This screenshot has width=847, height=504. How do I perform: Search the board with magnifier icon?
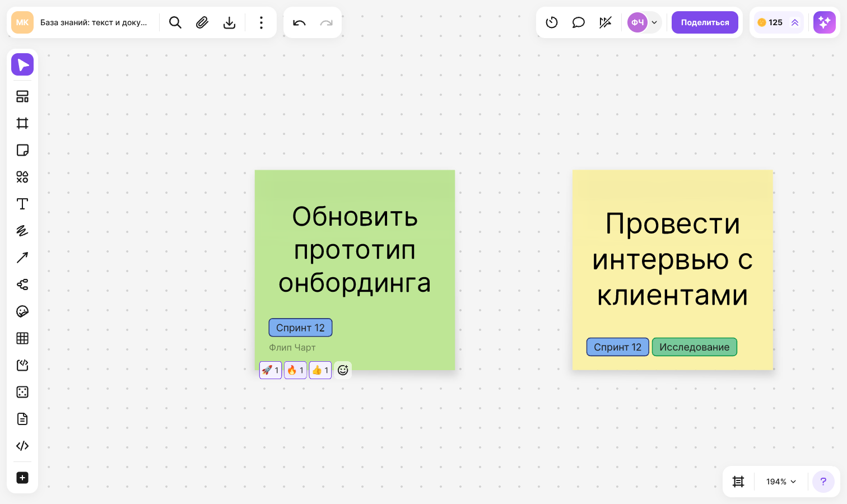pyautogui.click(x=175, y=22)
